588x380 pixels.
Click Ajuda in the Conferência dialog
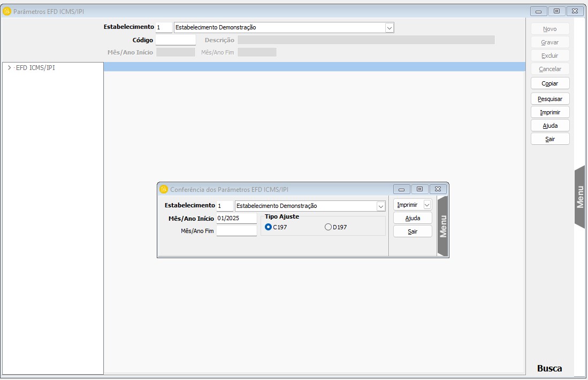click(413, 218)
